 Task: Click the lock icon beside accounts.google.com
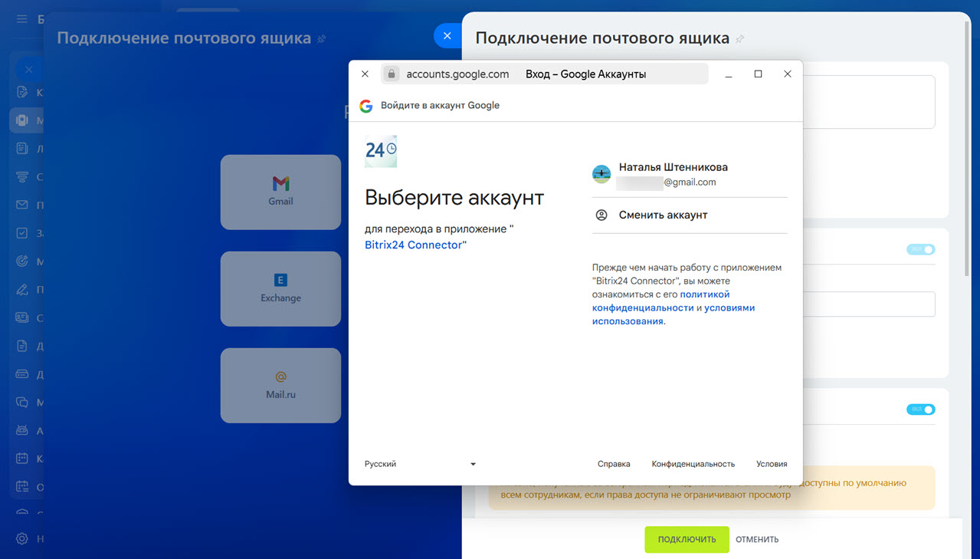click(392, 74)
